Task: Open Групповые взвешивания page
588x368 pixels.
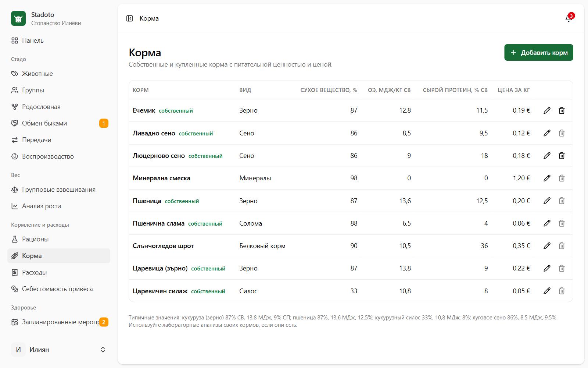Action: pos(59,190)
